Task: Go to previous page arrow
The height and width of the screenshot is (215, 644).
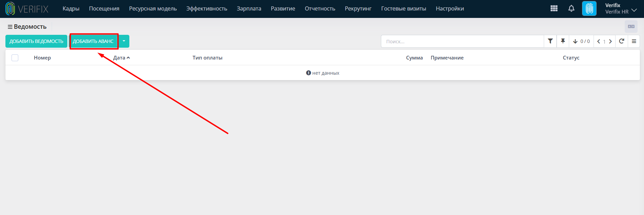Action: click(599, 41)
